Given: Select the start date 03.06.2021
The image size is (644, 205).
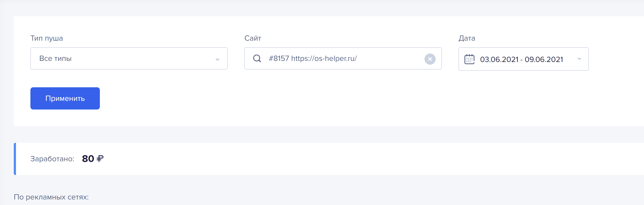Looking at the screenshot, I should (x=499, y=59).
